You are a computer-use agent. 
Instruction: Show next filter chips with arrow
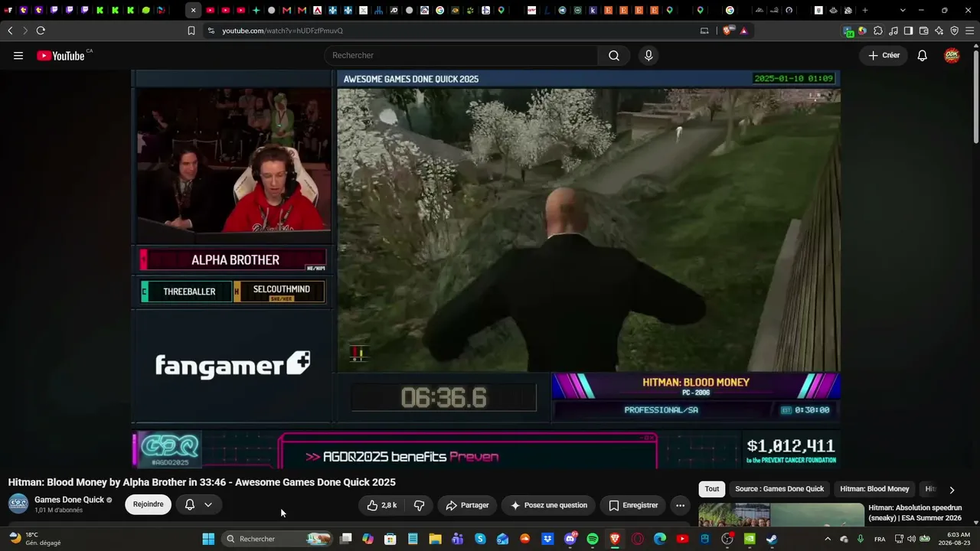pyautogui.click(x=952, y=490)
